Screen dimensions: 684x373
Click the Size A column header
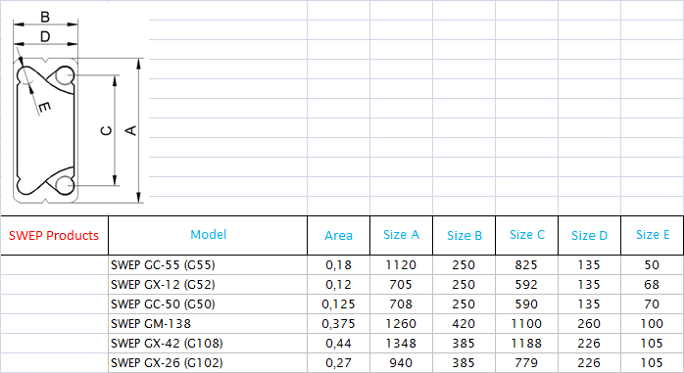tap(401, 236)
